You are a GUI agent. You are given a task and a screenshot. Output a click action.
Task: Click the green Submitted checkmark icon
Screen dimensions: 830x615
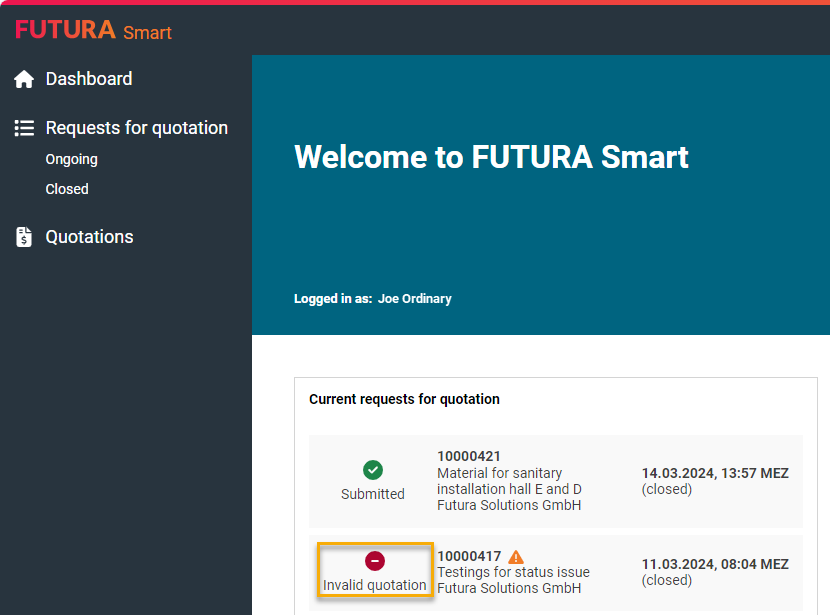click(x=373, y=470)
